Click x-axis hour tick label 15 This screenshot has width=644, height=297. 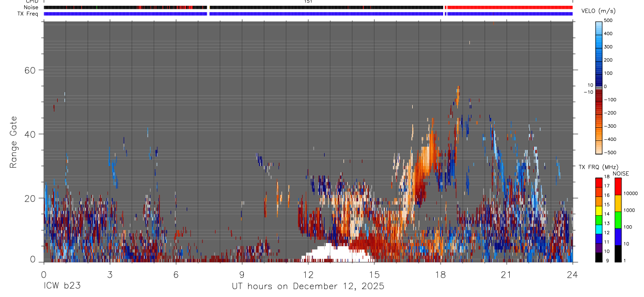[x=374, y=274]
